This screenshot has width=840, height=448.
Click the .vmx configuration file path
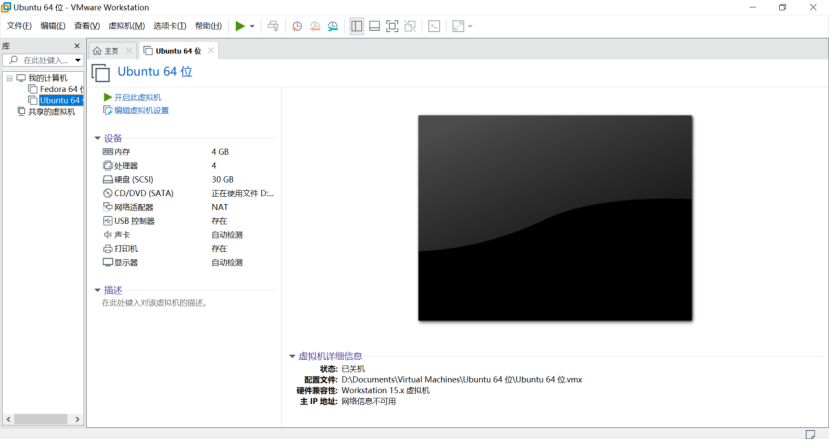tap(462, 380)
